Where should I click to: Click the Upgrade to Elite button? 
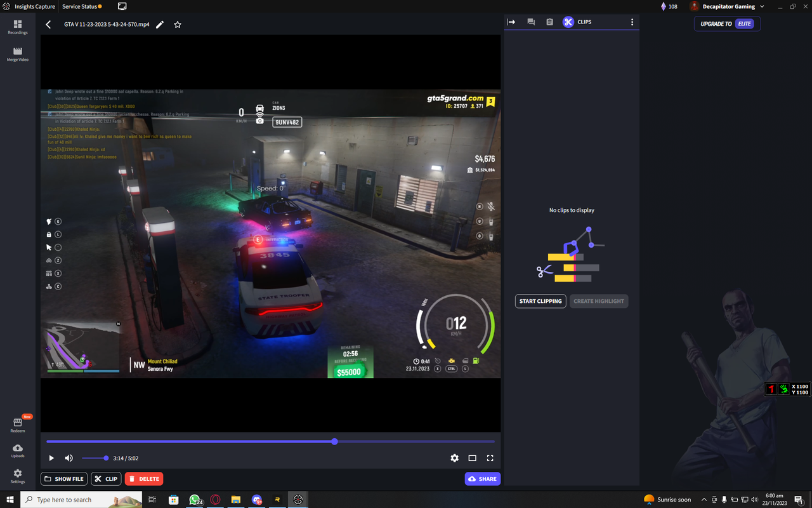(727, 23)
